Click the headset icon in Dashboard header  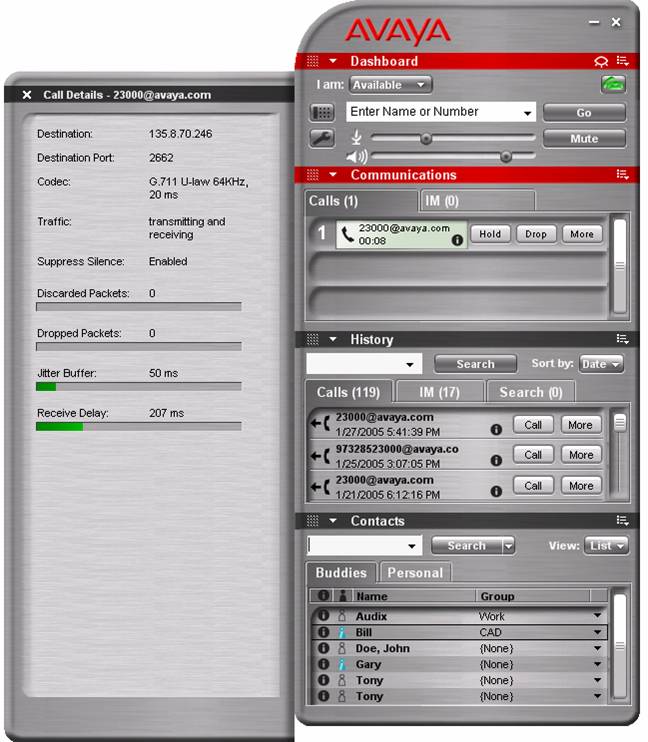pos(601,61)
